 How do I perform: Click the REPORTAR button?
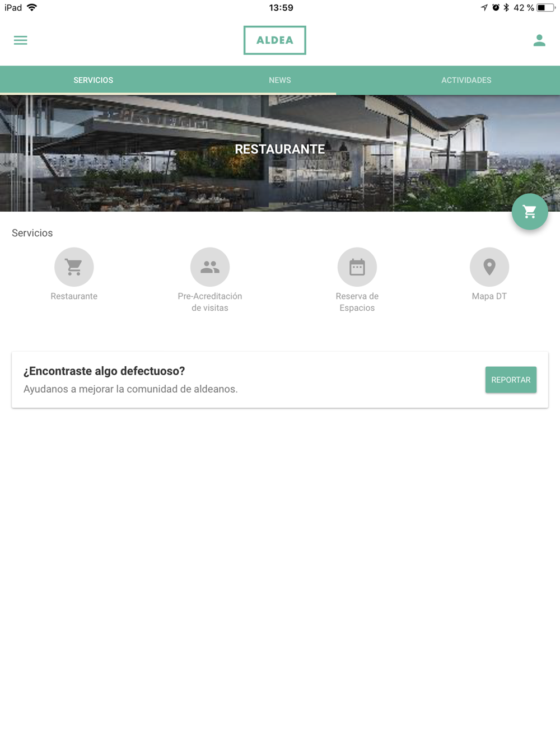(x=511, y=380)
